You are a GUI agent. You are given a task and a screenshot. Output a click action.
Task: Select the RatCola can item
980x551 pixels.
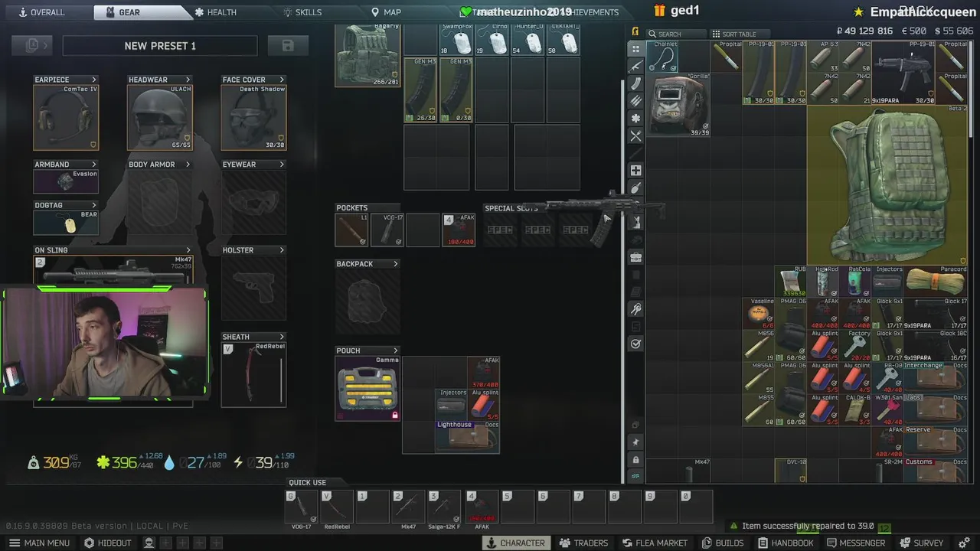(855, 281)
